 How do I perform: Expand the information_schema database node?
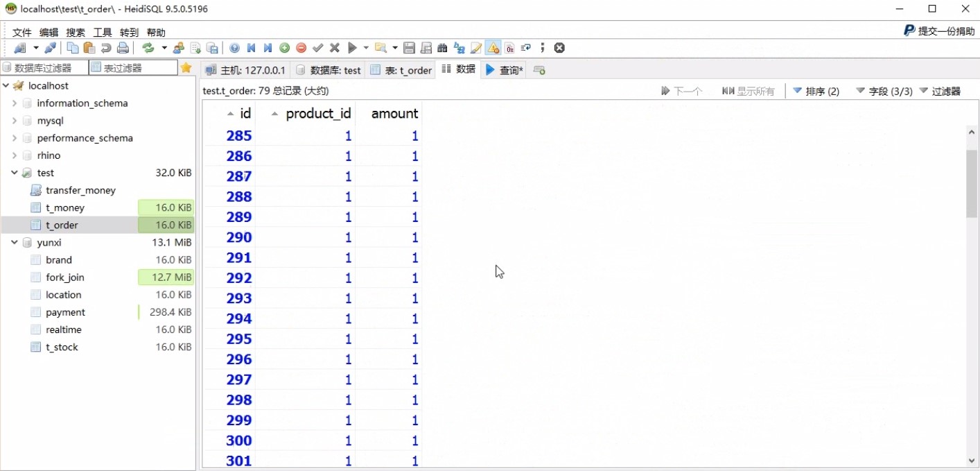(x=15, y=103)
